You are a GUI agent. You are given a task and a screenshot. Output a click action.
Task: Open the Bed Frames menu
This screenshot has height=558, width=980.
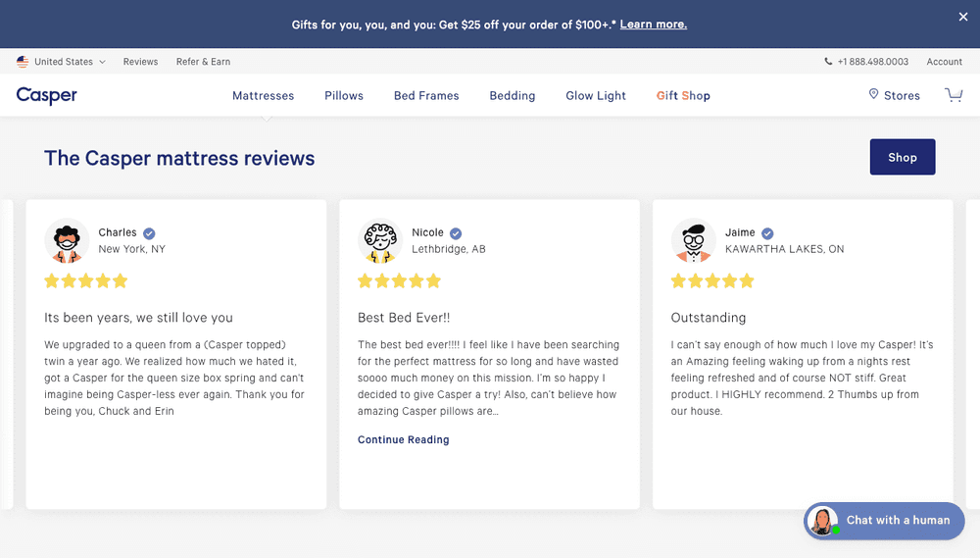click(x=426, y=96)
